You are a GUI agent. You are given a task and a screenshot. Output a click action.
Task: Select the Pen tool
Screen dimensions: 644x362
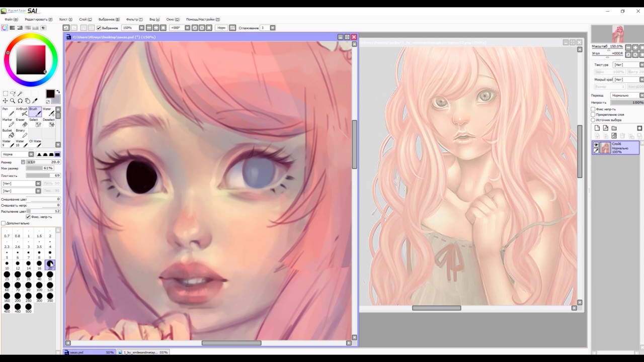coord(7,112)
